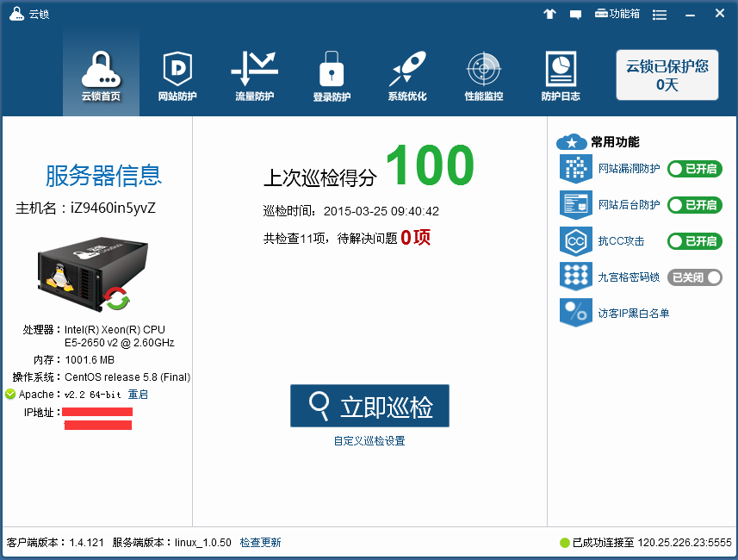Open the 自定义巡检设置 link
The image size is (738, 560).
[x=369, y=441]
